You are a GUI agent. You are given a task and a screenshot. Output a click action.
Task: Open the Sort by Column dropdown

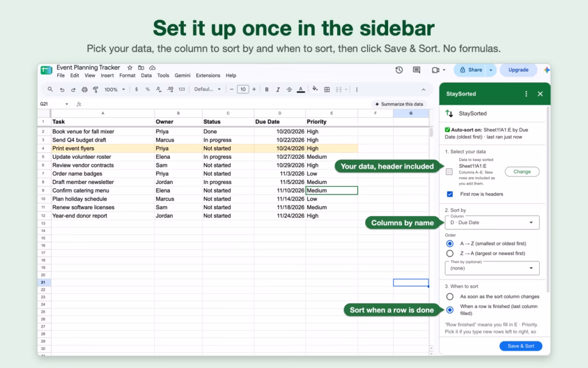click(492, 223)
